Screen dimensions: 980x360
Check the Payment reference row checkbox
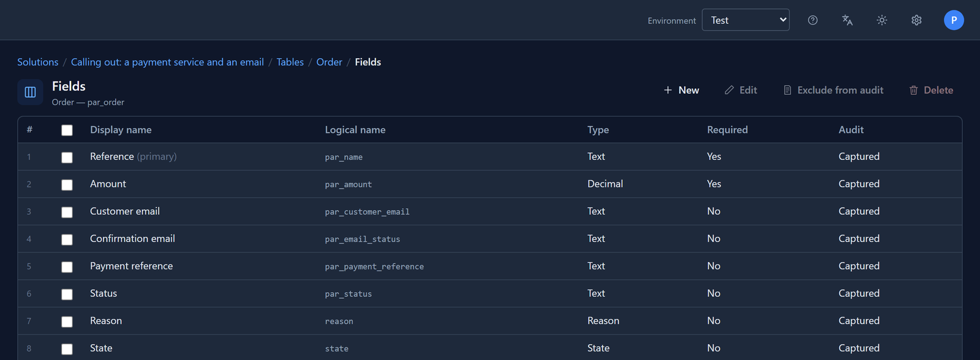[x=67, y=267]
